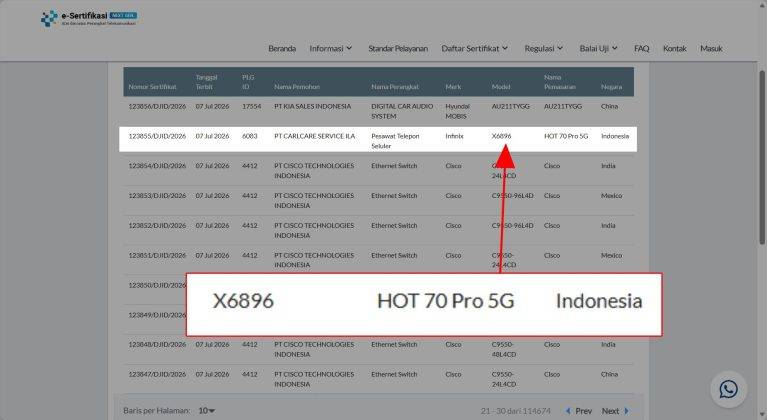This screenshot has height=420, width=767.
Task: Click model C9550-96L4D in 123853 row
Action: pyautogui.click(x=513, y=196)
